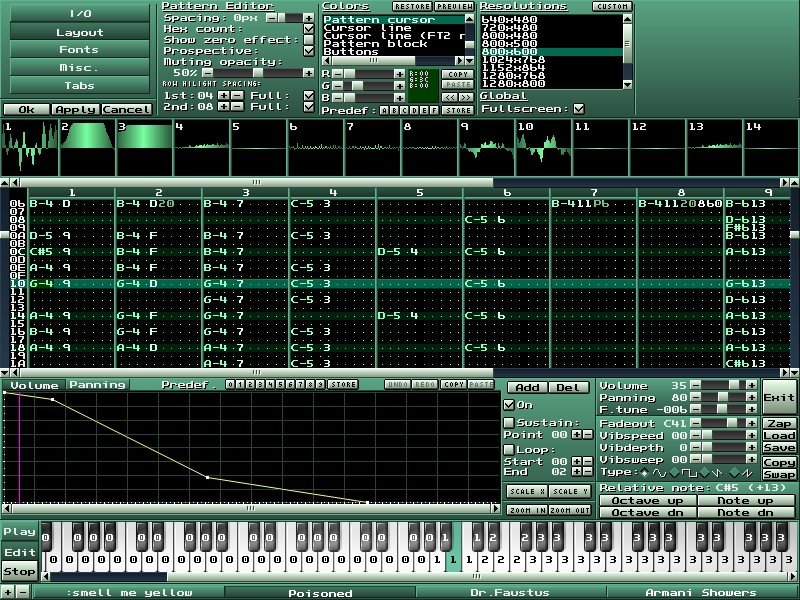Click envelope Predef slot 5
Viewport: 800px width, 600px height.
point(279,384)
